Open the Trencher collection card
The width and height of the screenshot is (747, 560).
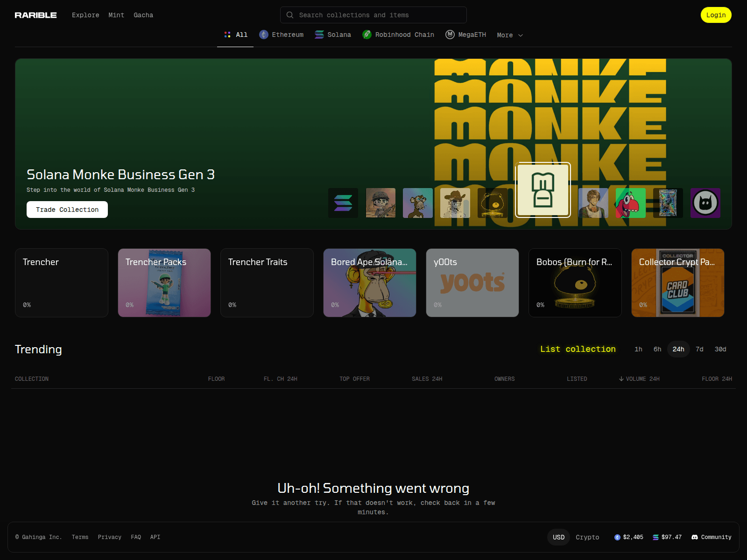tap(62, 283)
